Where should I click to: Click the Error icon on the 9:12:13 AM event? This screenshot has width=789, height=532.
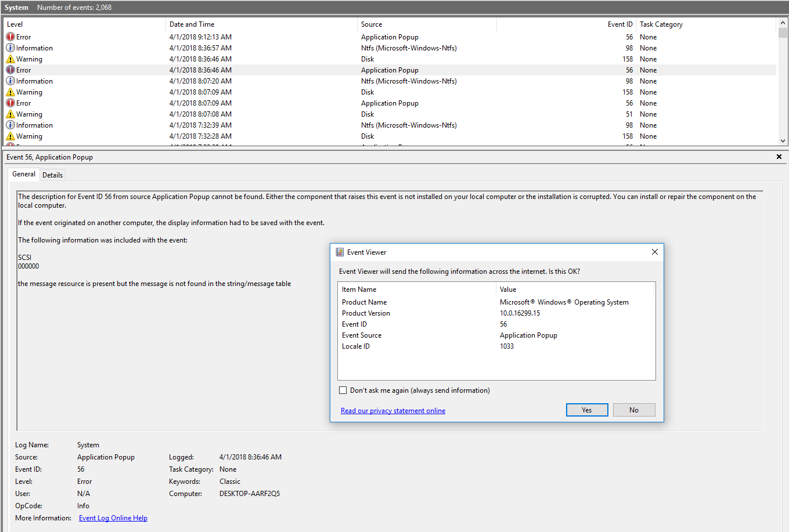point(10,37)
